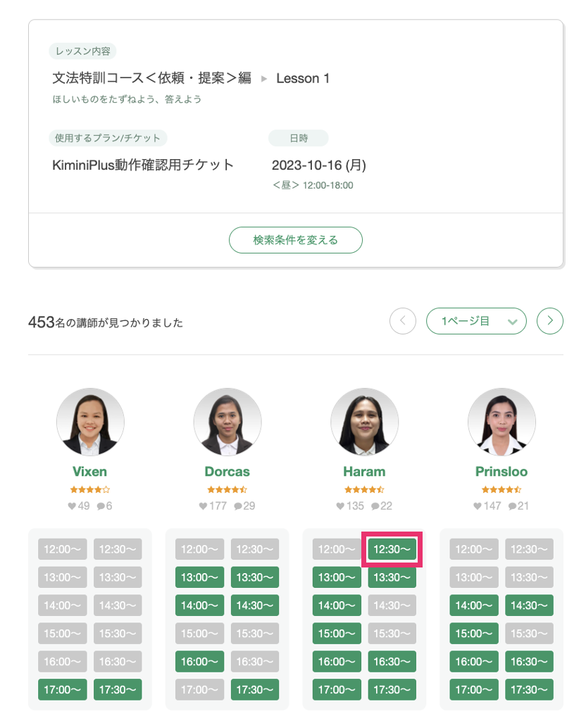The width and height of the screenshot is (586, 728).
Task: Click Haram's heart favorites icon
Action: coord(340,506)
